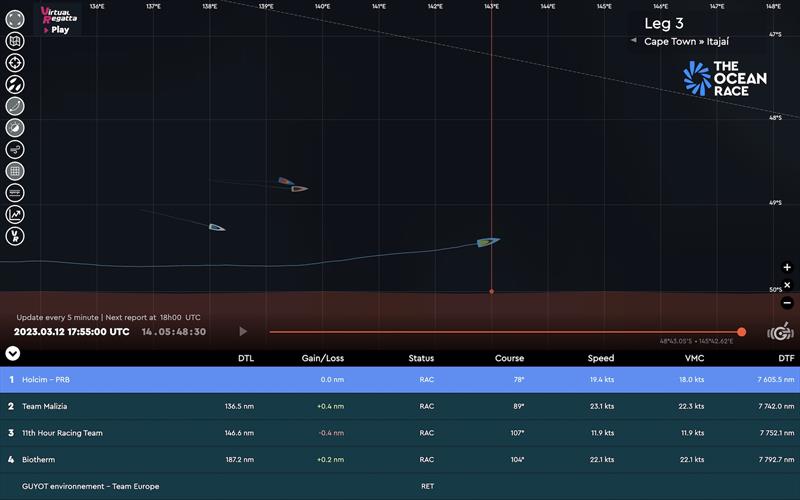Click the leading Holcim boat on the map

488,242
